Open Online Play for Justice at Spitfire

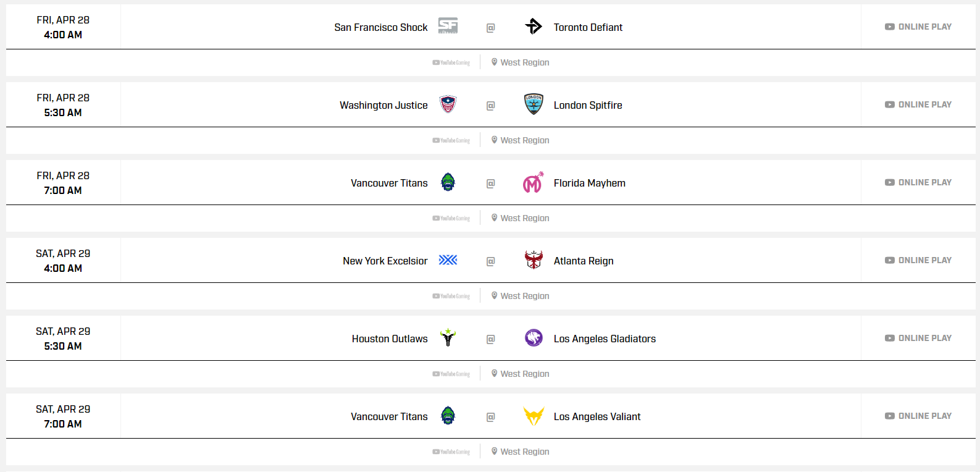918,104
